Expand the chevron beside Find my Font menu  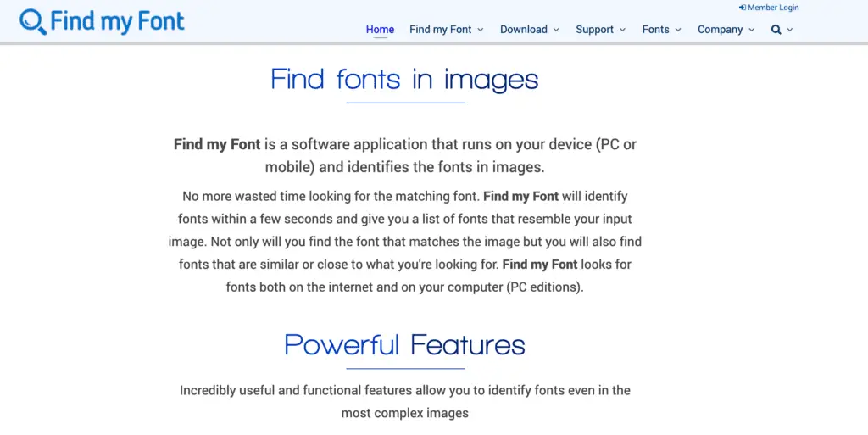481,30
